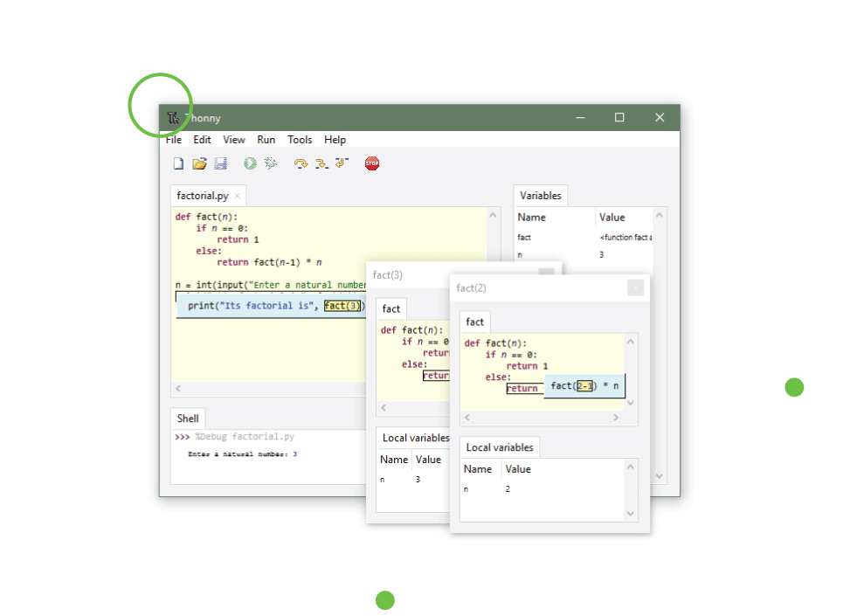Open the Tools menu
Viewport: 864px width, 616px height.
click(300, 140)
